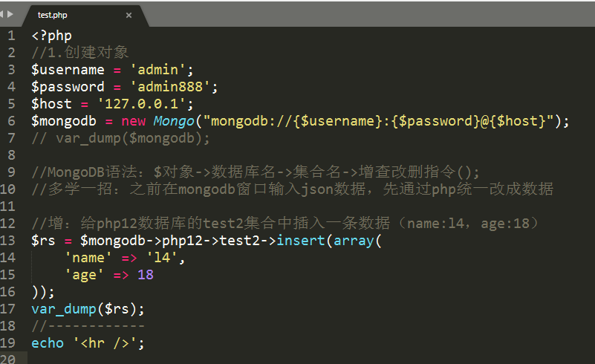Click the number 18 age value
Image resolution: width=595 pixels, height=364 pixels.
point(146,275)
